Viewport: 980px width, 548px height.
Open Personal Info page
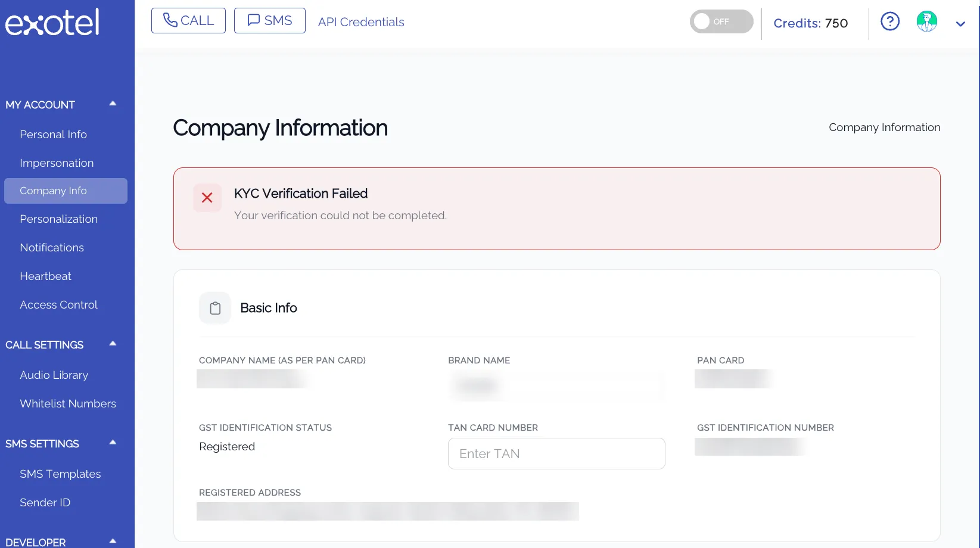pos(53,135)
